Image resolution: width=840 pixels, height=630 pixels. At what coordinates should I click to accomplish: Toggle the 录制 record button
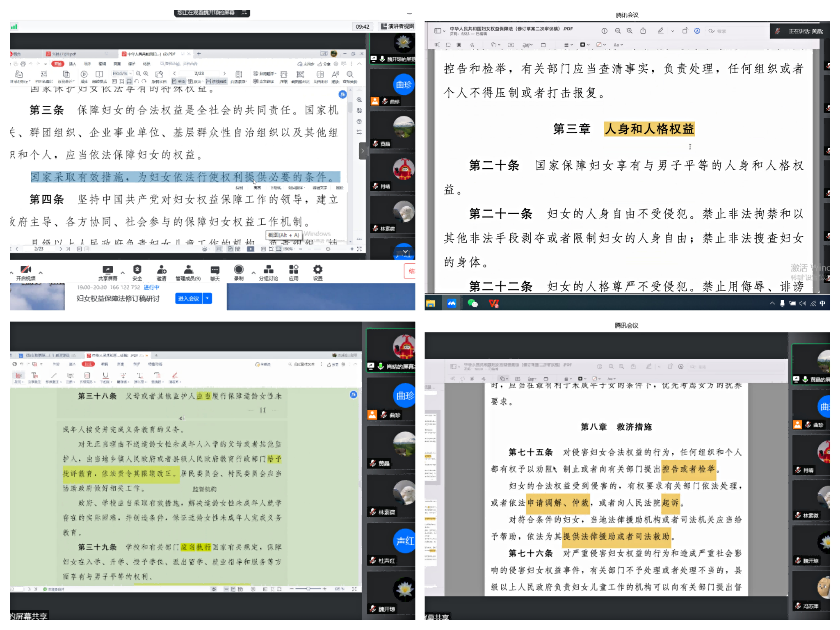(x=239, y=270)
